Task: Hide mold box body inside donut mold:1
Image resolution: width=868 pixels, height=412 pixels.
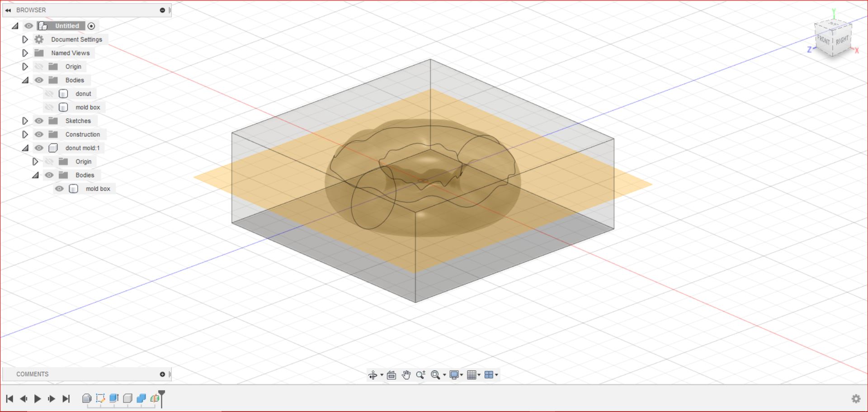Action: (x=59, y=189)
